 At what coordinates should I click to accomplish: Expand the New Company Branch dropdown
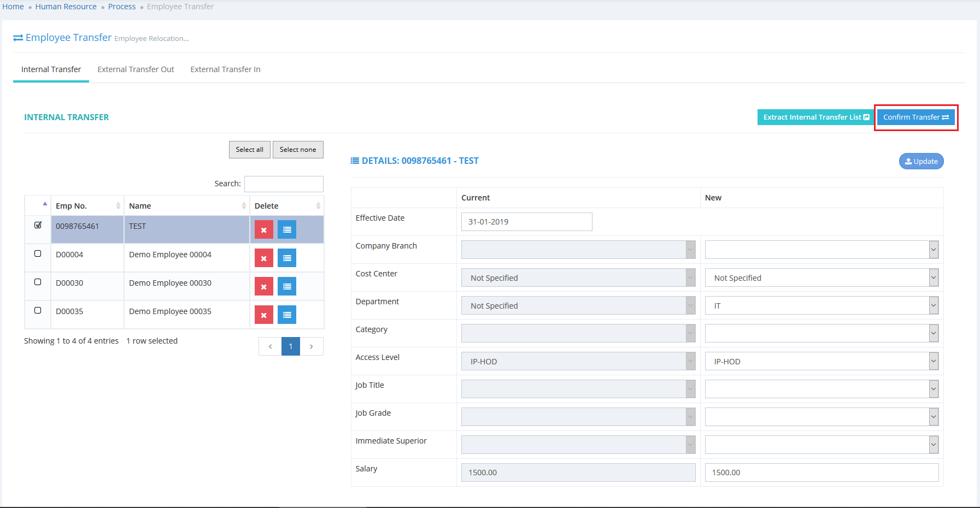pos(821,250)
